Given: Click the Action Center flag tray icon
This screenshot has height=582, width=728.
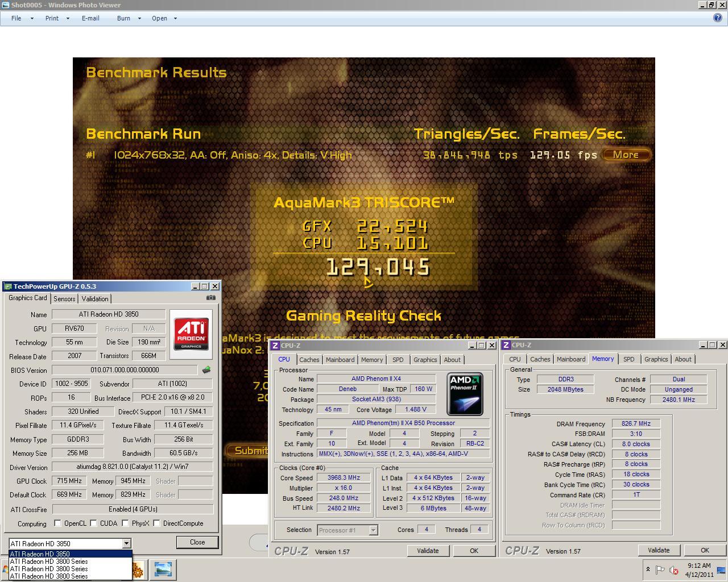Looking at the screenshot, I should coord(660,569).
